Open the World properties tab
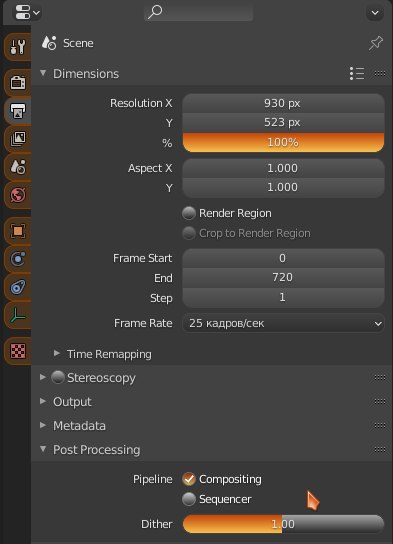Image resolution: width=393 pixels, height=544 pixels. (x=18, y=195)
